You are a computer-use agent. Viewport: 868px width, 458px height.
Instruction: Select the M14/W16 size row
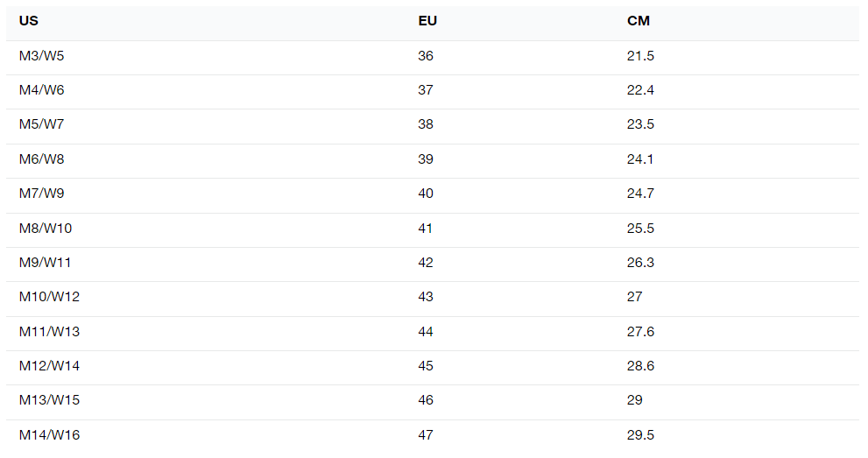(433, 436)
